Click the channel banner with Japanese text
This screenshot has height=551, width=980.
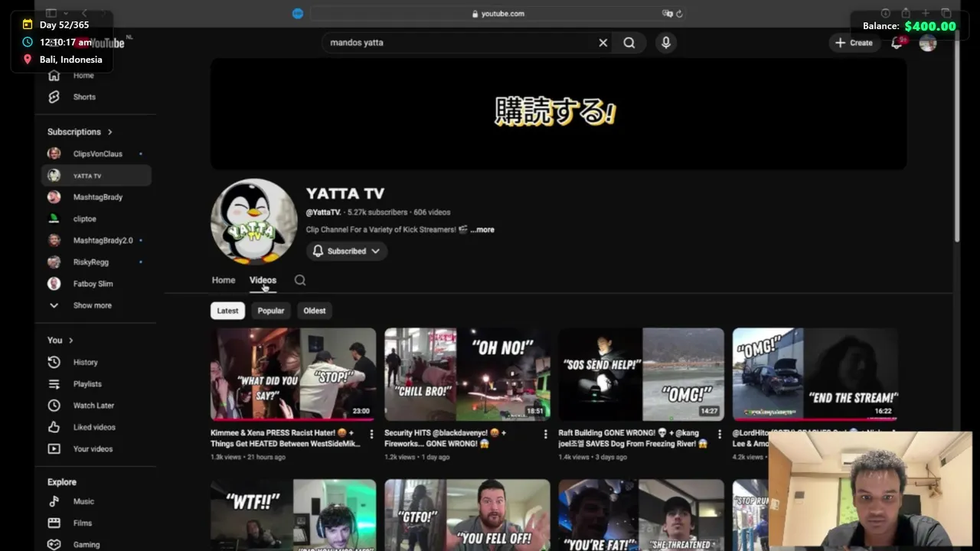(x=558, y=113)
